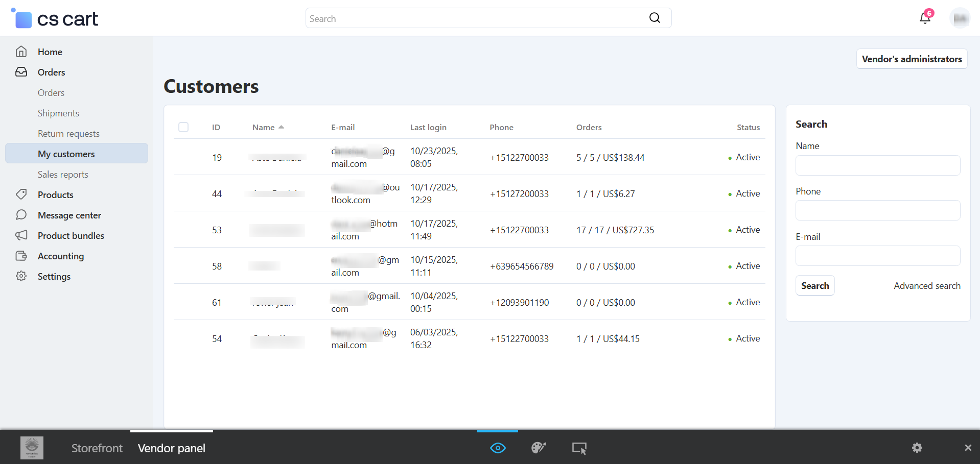Click the Message center bubble icon
Image resolution: width=980 pixels, height=464 pixels.
tap(21, 215)
